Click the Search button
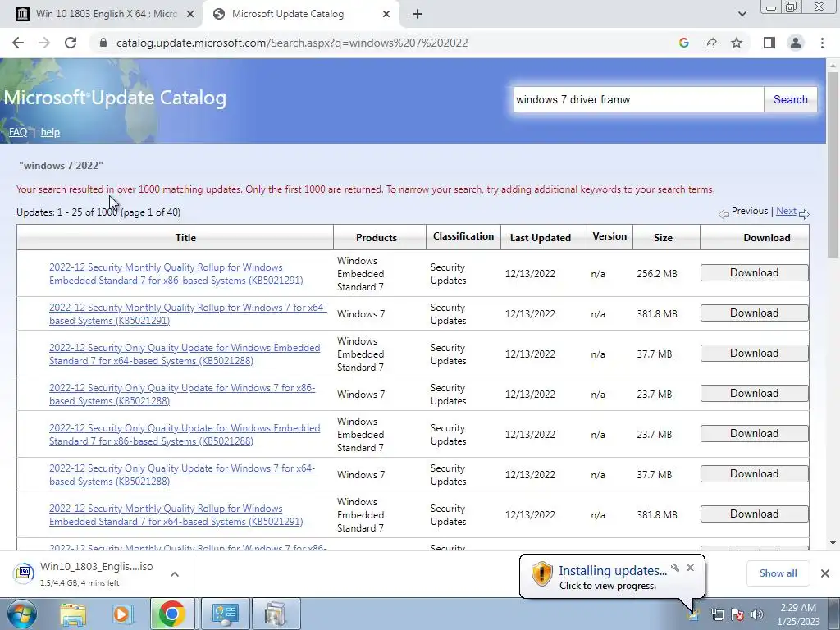The height and width of the screenshot is (630, 840). [790, 99]
